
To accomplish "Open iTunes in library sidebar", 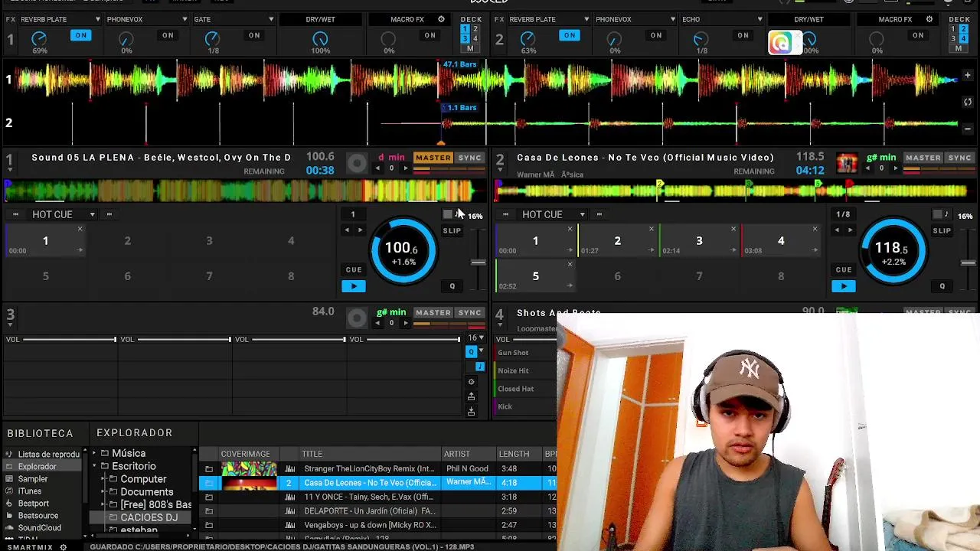I will point(29,491).
